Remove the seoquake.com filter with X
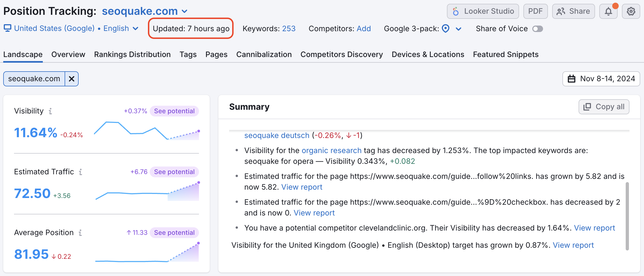 tap(72, 79)
